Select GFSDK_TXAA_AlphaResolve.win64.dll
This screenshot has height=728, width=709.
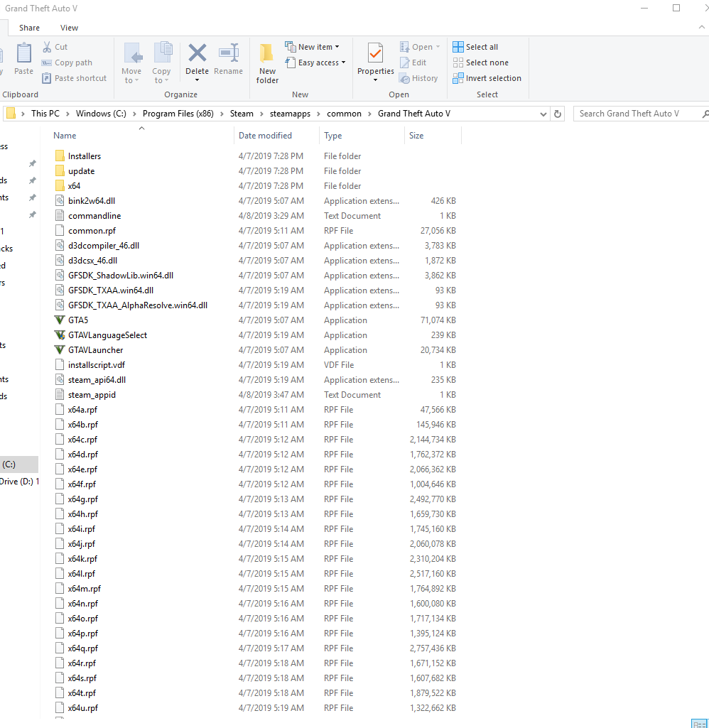[x=137, y=305]
